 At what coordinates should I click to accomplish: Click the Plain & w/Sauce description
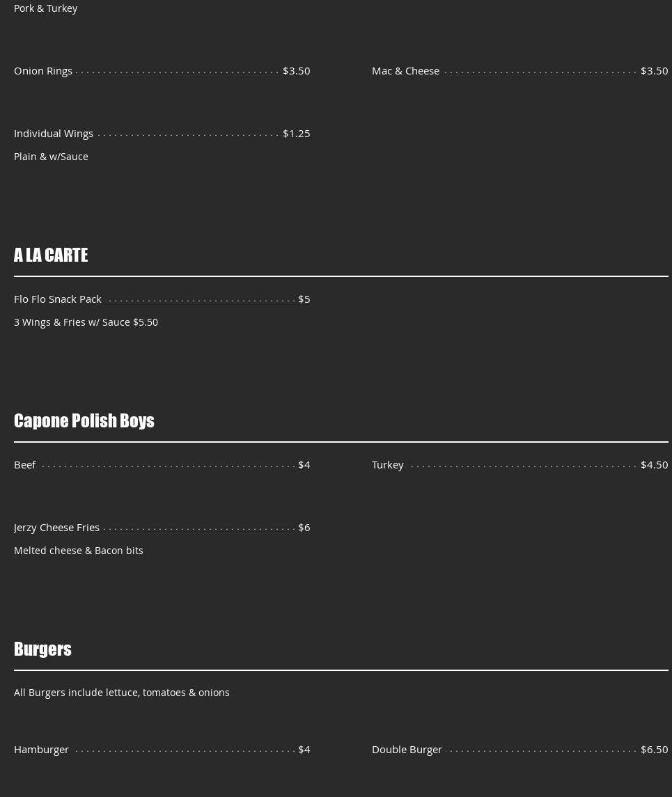click(x=51, y=156)
